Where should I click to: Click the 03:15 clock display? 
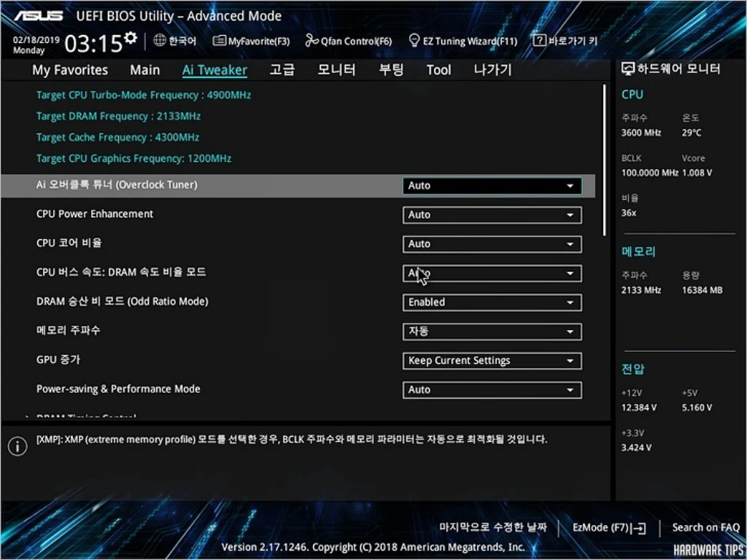click(x=94, y=44)
